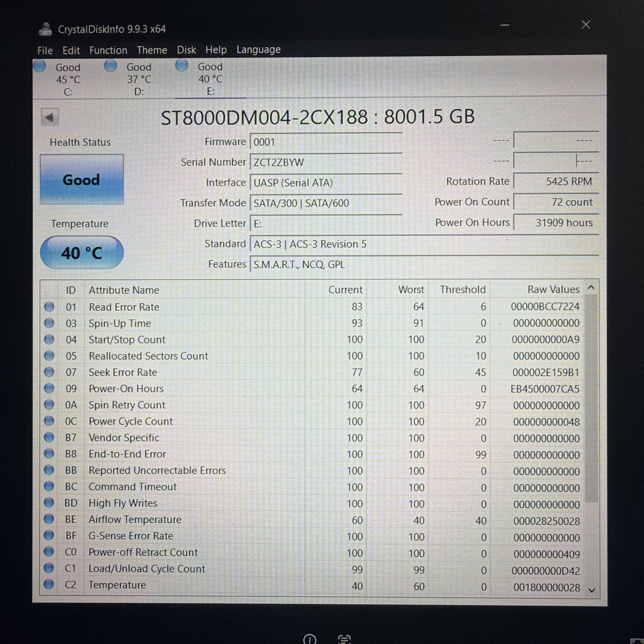The width and height of the screenshot is (644, 644).
Task: Open the Disk menu
Action: point(186,50)
